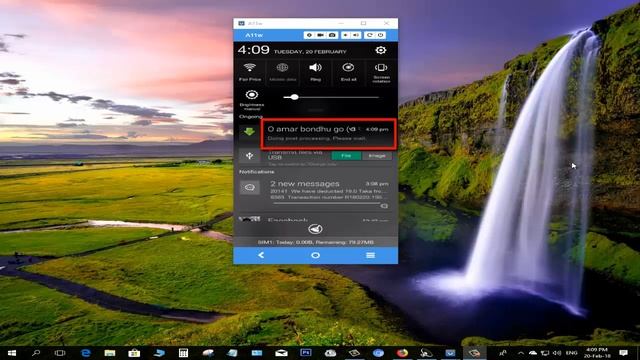Viewport: 640px width, 360px height.
Task: Tap the End all quick tile
Action: [348, 72]
